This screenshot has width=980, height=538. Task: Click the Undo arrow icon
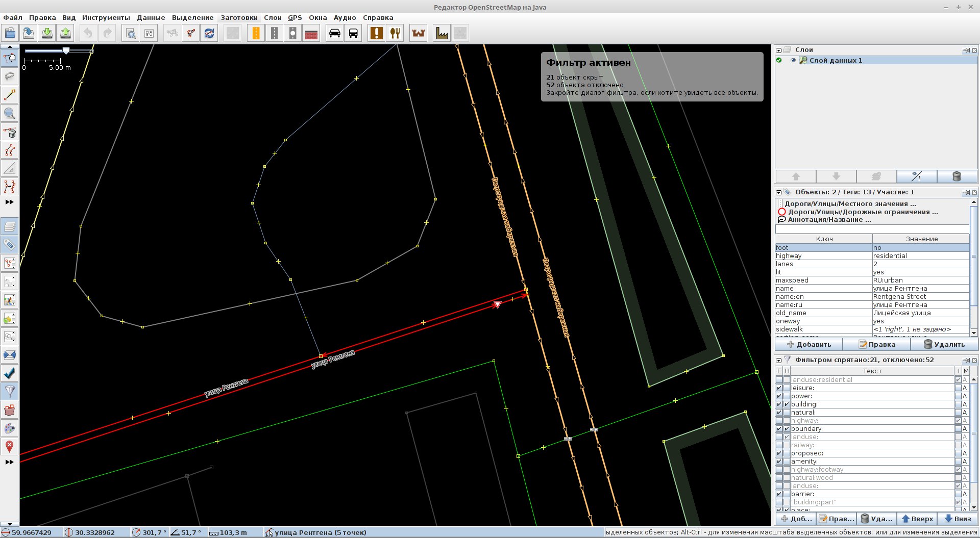(x=88, y=34)
